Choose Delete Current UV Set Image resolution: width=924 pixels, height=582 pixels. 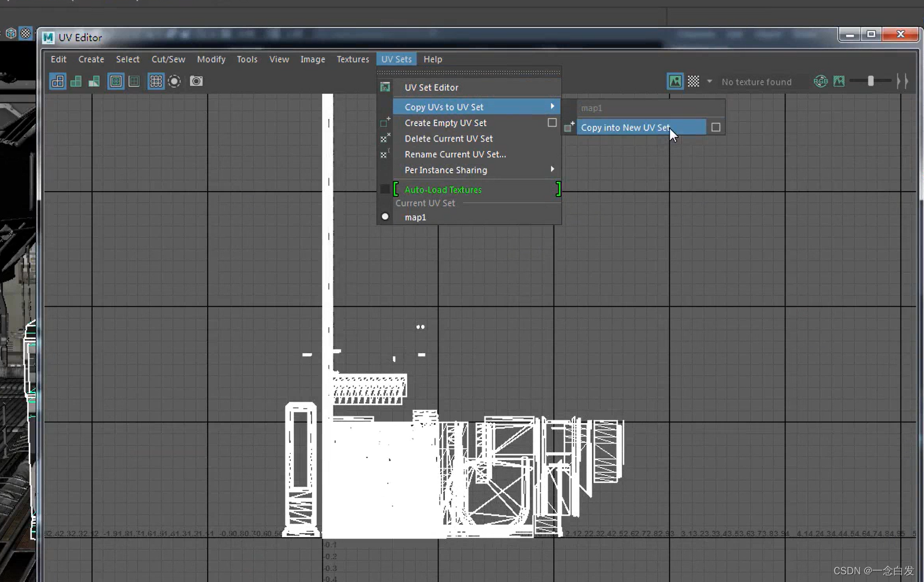click(448, 139)
